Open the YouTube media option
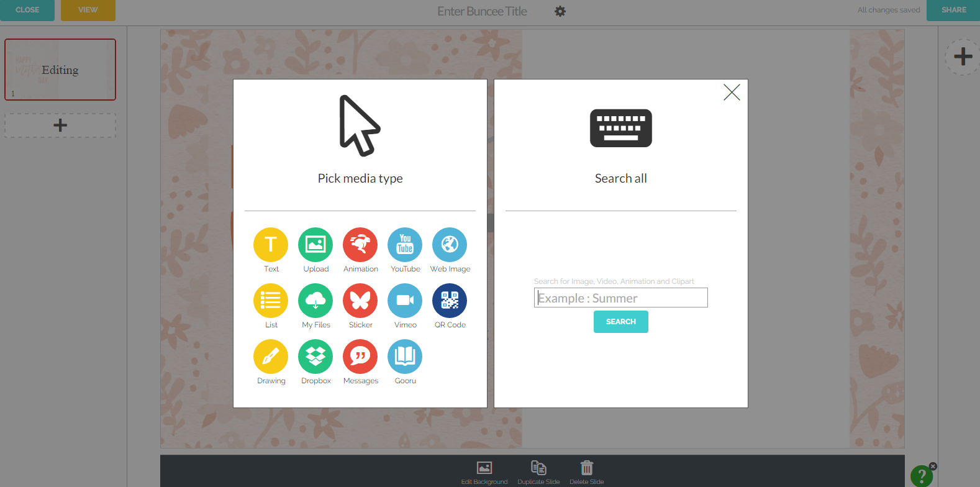This screenshot has width=980, height=487. pos(405,245)
